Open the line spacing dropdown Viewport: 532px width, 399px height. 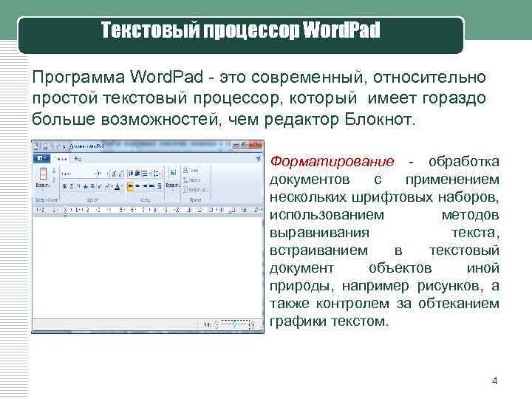(x=157, y=174)
